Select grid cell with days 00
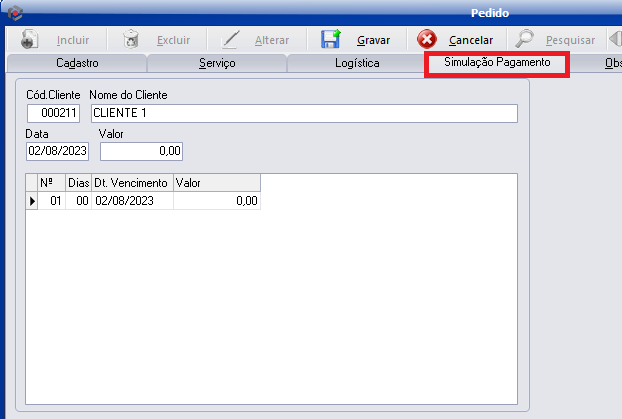 (79, 201)
